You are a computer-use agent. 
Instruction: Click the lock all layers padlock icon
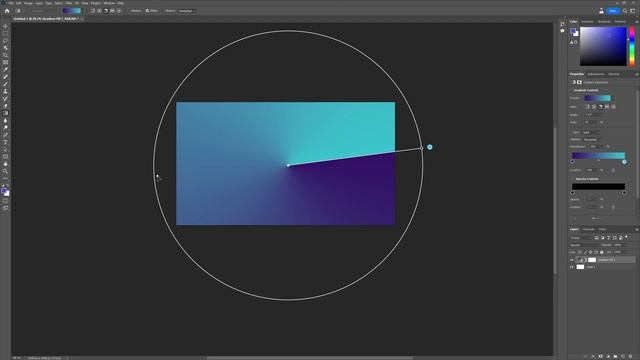pyautogui.click(x=602, y=252)
